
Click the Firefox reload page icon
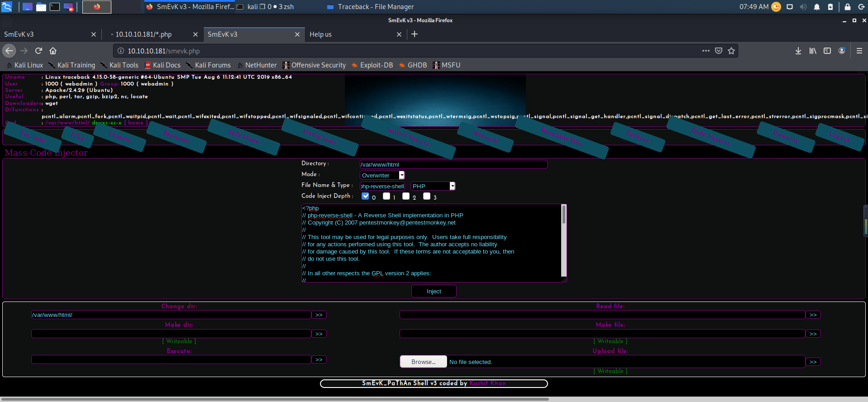tap(38, 51)
